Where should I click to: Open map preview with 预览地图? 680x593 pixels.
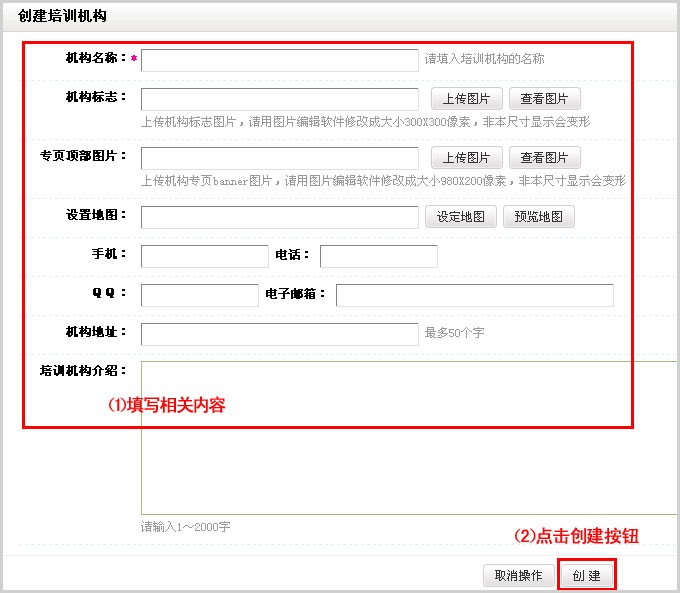click(x=538, y=217)
